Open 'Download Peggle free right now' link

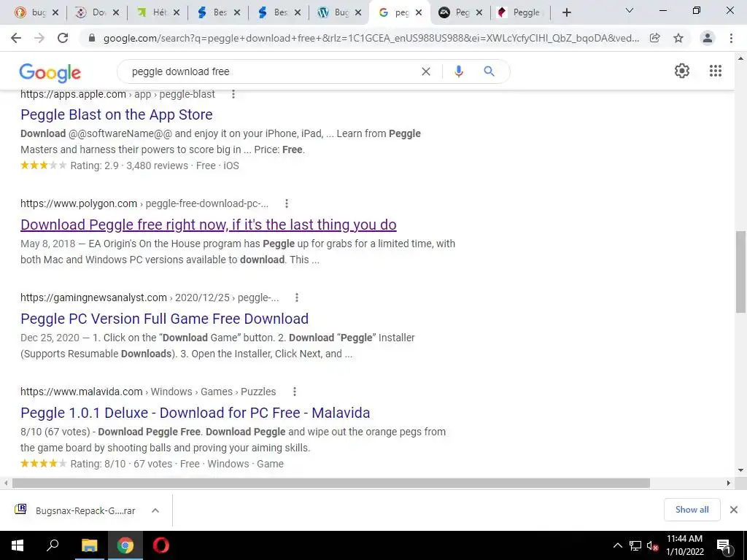[x=209, y=225]
